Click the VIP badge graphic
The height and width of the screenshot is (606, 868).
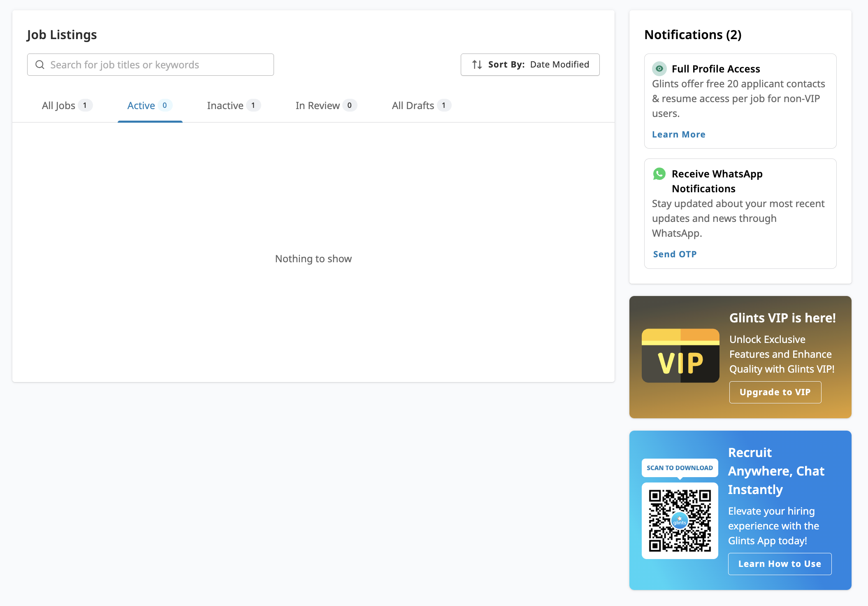680,356
